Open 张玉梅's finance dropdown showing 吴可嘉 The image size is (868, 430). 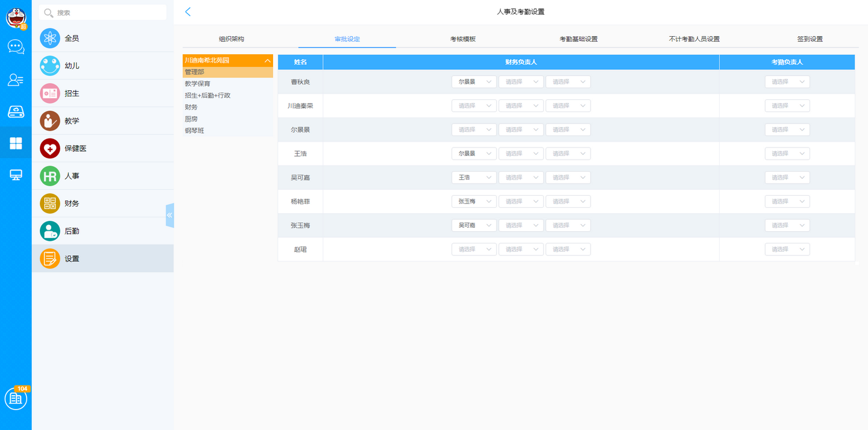click(x=474, y=225)
